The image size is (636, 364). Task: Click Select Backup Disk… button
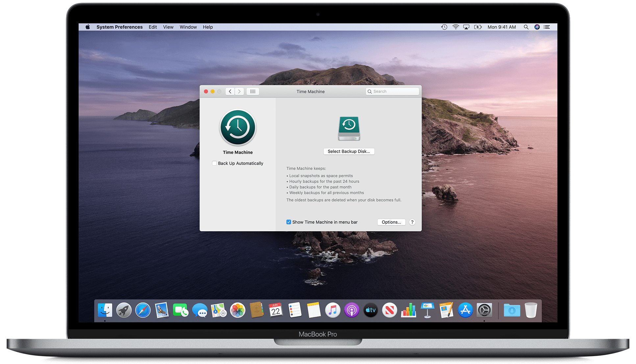(349, 151)
